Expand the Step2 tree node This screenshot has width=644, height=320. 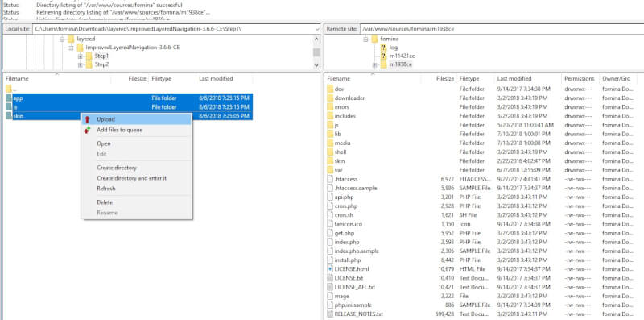coord(80,65)
